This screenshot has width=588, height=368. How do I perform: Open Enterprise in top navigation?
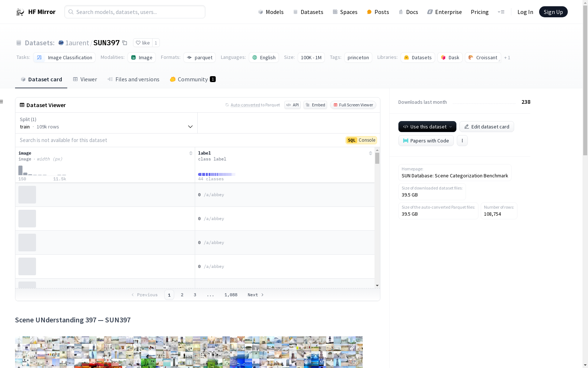pyautogui.click(x=444, y=12)
